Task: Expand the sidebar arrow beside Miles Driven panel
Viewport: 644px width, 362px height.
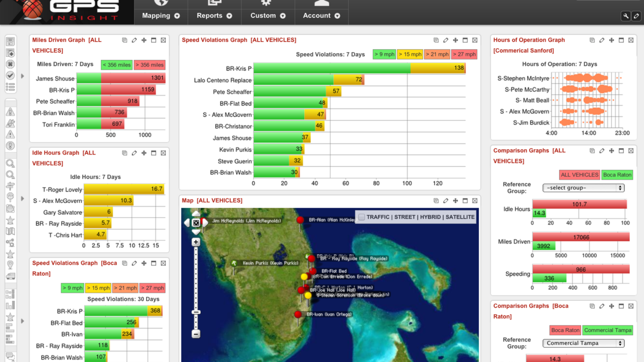Action: [23, 76]
